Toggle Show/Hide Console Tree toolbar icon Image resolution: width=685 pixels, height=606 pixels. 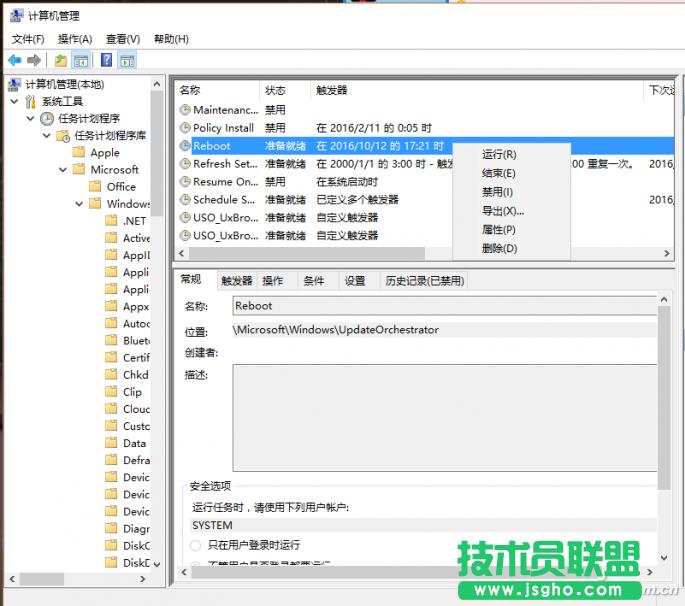pos(81,60)
